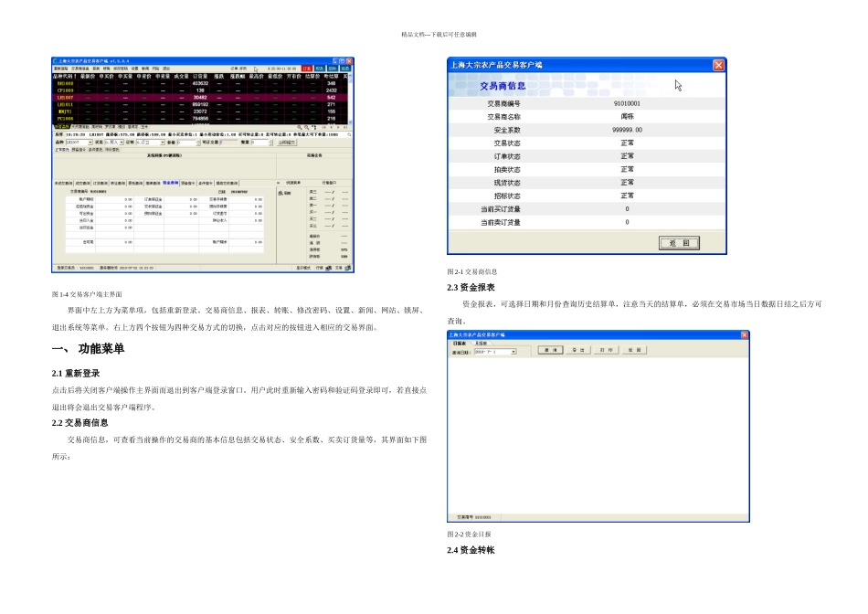Viewport: 868px width, 614px height.
Task: Open the 查询日期 date dropdown
Action: [x=513, y=351]
